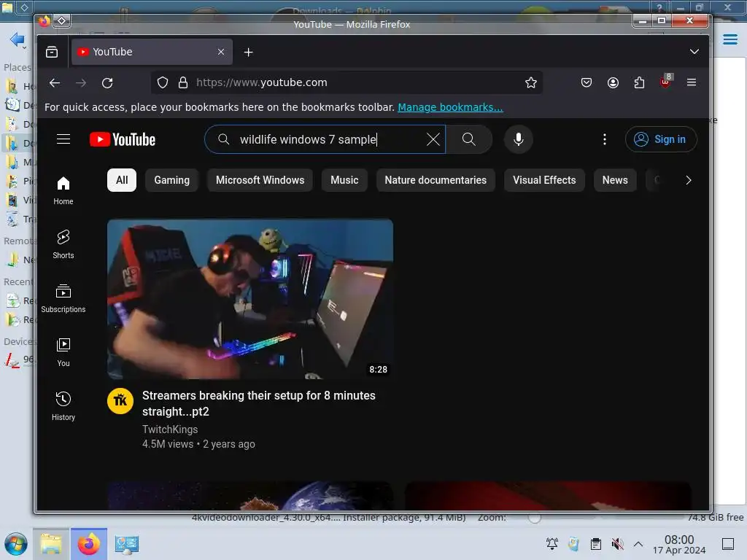Filter results by News
The image size is (747, 560).
(x=615, y=180)
